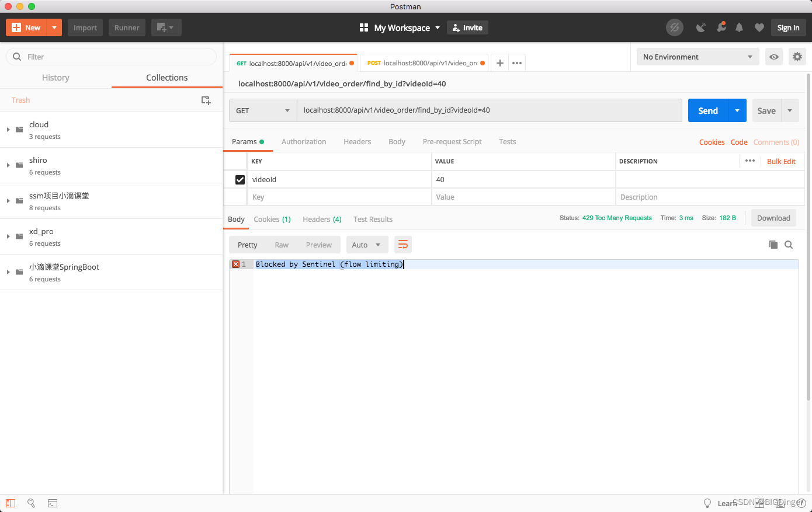The image size is (812, 512).
Task: Click the Sign In button
Action: [788, 27]
